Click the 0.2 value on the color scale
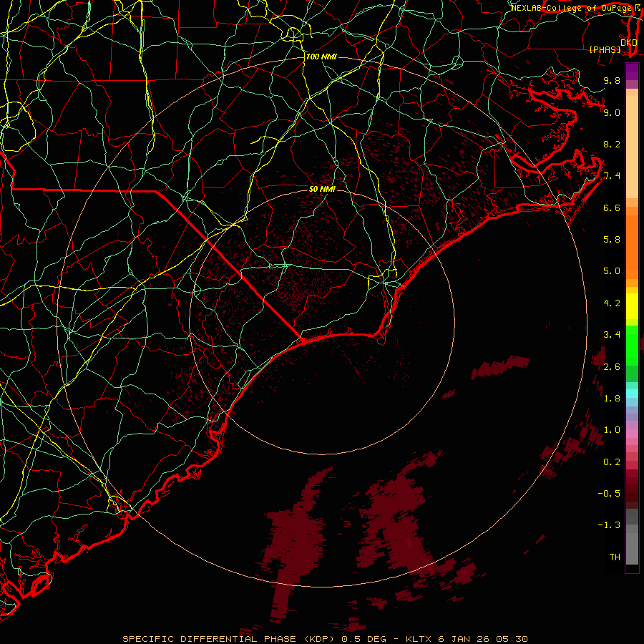 coord(612,462)
